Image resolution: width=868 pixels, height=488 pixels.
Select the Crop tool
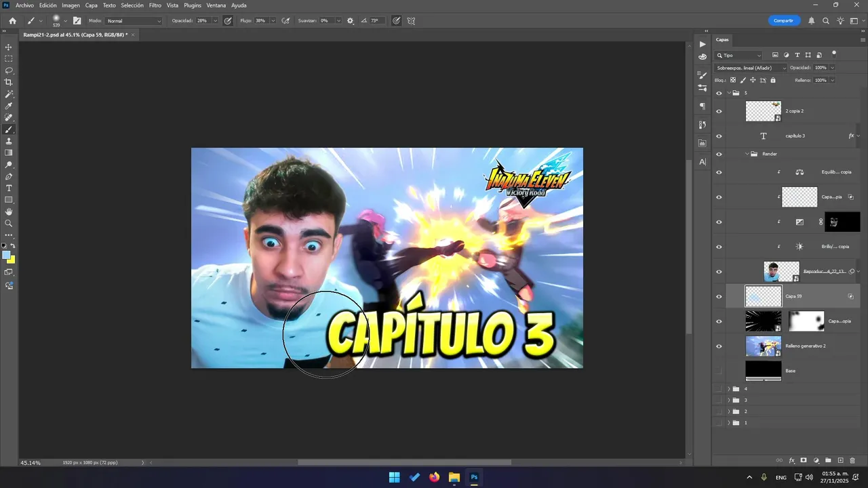coord(9,82)
